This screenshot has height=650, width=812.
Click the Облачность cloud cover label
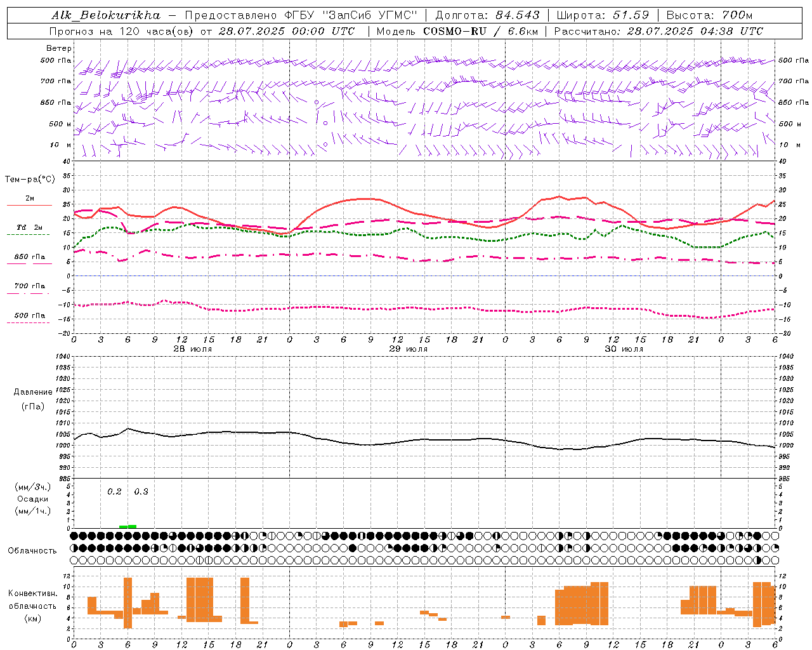[32, 550]
